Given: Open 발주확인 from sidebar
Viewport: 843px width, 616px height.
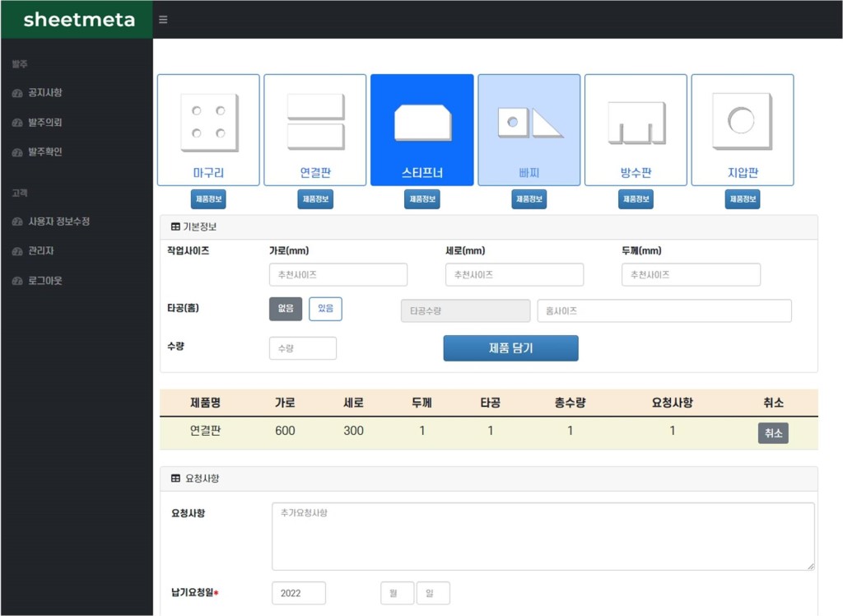Looking at the screenshot, I should 44,152.
